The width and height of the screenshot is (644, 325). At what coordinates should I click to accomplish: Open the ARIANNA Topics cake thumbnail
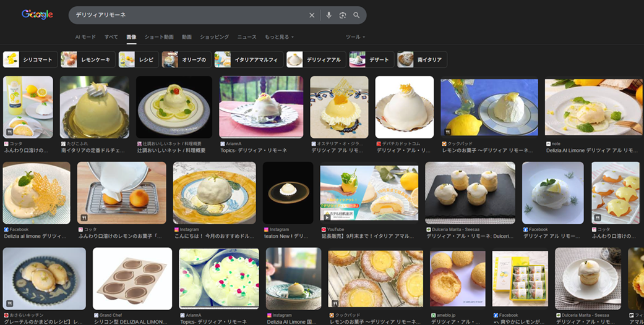[x=260, y=107]
